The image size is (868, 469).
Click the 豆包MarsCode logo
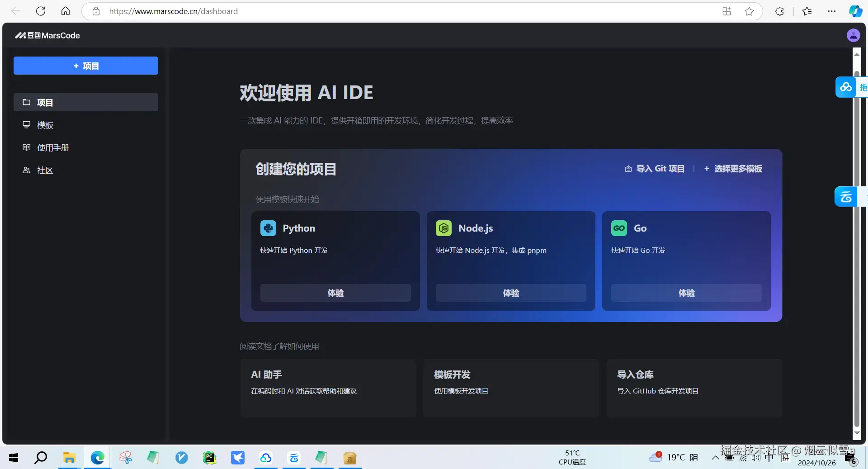click(47, 35)
